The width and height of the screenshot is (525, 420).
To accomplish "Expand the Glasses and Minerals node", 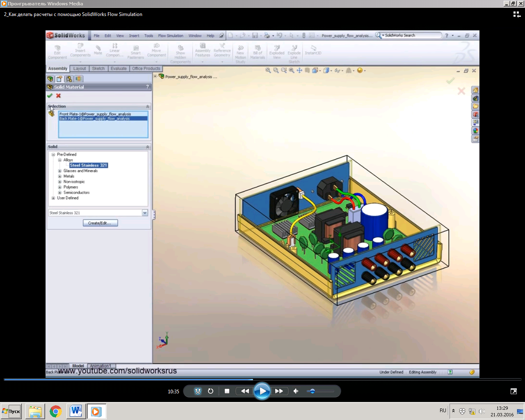I will click(x=59, y=171).
